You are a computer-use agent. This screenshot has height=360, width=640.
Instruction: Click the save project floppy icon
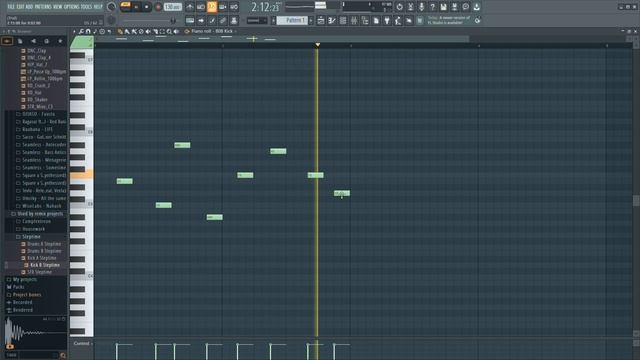pyautogui.click(x=444, y=7)
